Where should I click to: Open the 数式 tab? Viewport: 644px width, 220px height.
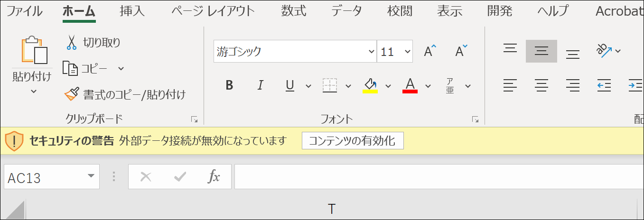click(294, 11)
